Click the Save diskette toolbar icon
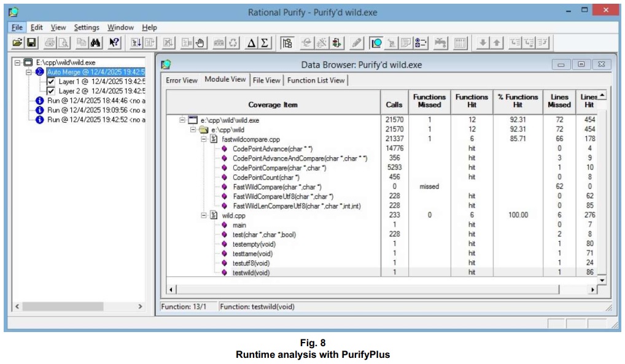Screen dimensions: 625x364 click(x=31, y=43)
